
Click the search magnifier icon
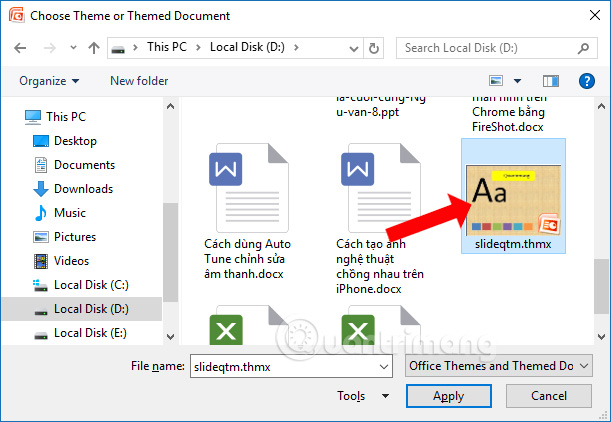click(x=583, y=48)
